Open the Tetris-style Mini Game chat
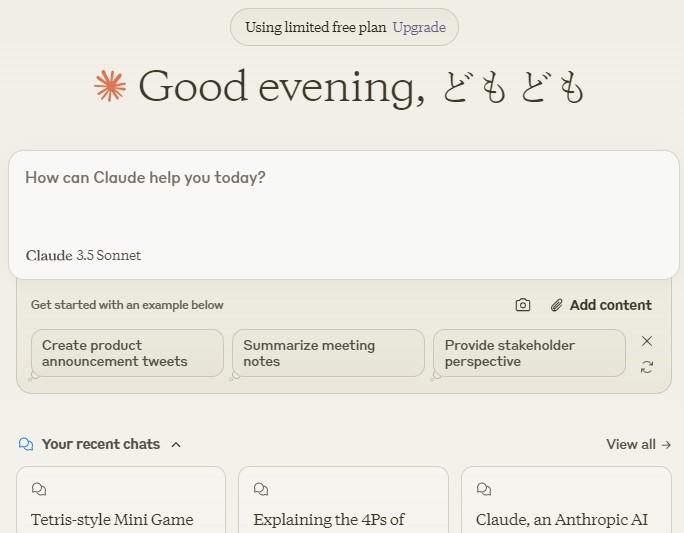The height and width of the screenshot is (533, 684). click(x=121, y=500)
